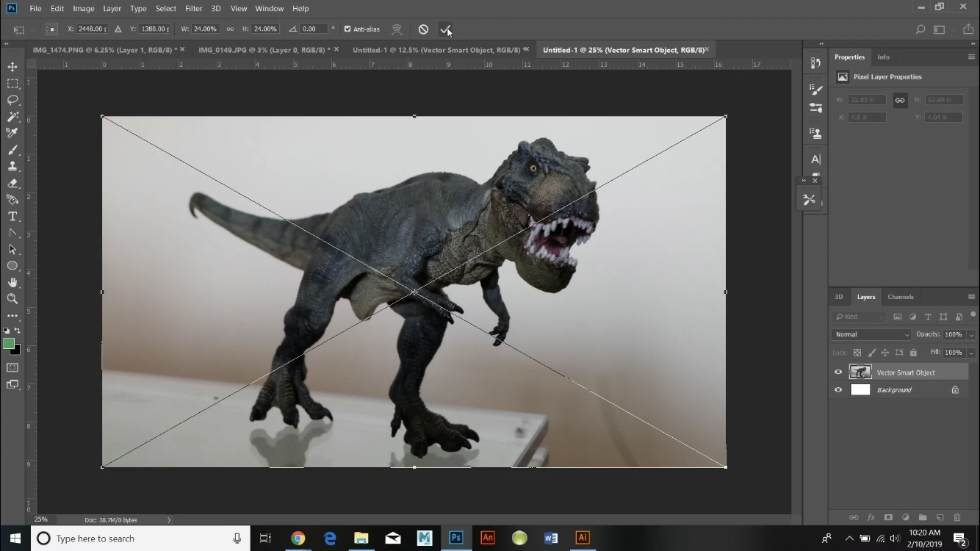980x551 pixels.
Task: Link the W and H transform values
Action: coord(230,29)
